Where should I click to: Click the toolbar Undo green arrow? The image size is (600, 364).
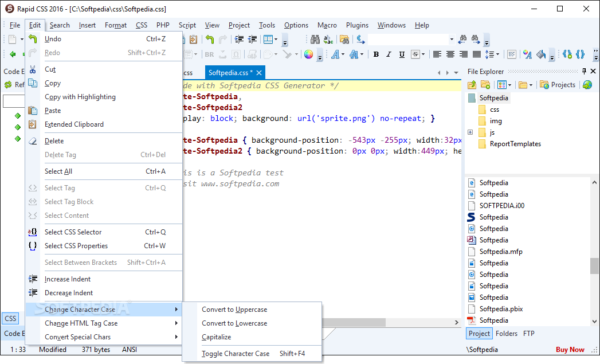coord(209,39)
